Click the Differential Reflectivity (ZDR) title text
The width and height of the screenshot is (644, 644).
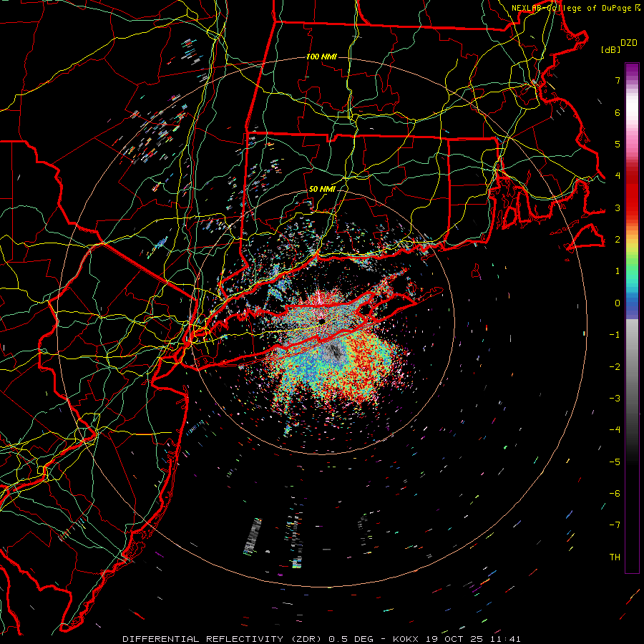[x=223, y=639]
